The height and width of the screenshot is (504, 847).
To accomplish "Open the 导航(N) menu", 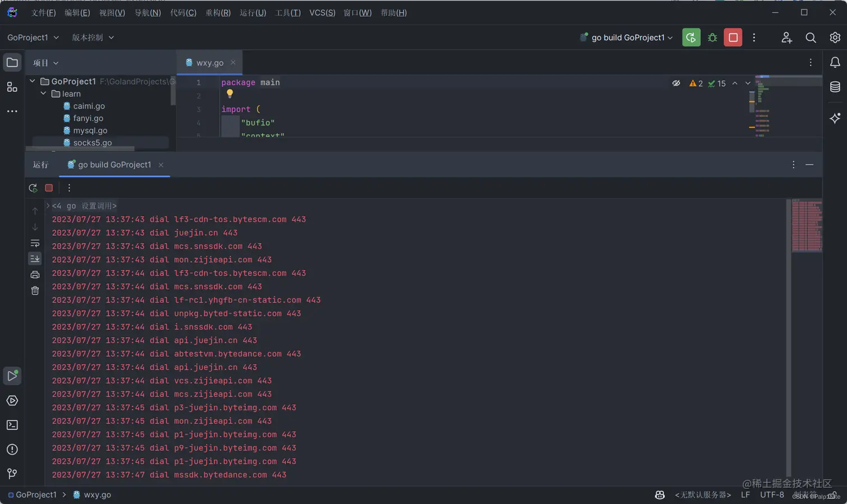I will 148,13.
